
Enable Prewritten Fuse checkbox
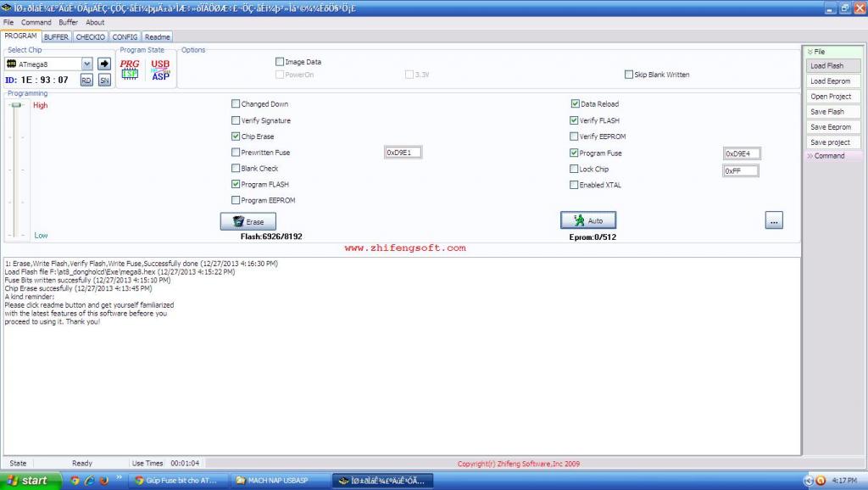coord(236,153)
